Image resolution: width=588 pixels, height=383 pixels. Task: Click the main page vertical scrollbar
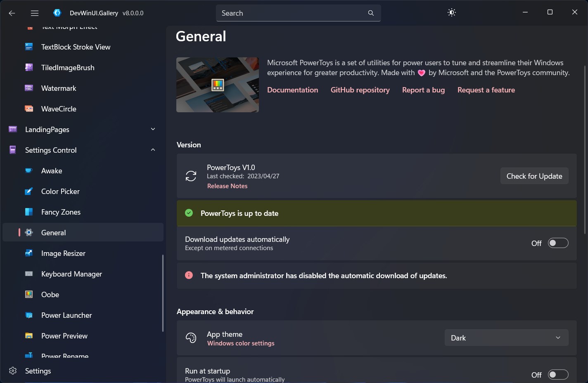point(585,149)
